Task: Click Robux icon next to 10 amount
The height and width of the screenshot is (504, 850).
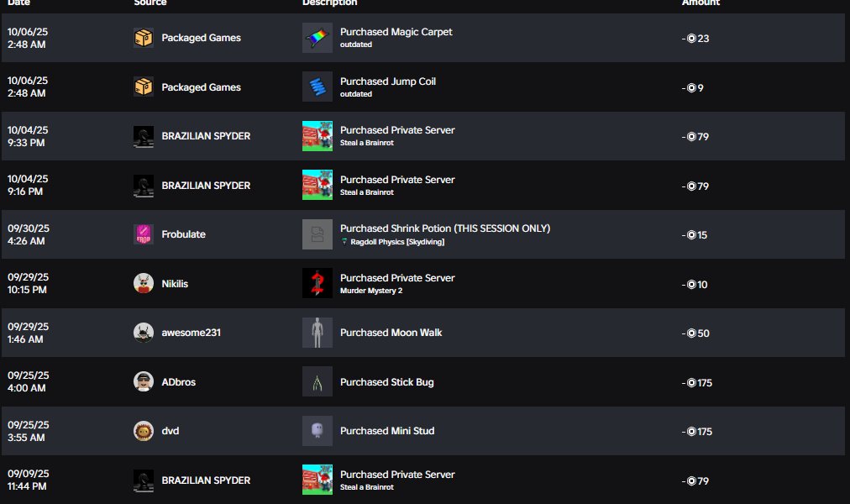Action: 691,285
